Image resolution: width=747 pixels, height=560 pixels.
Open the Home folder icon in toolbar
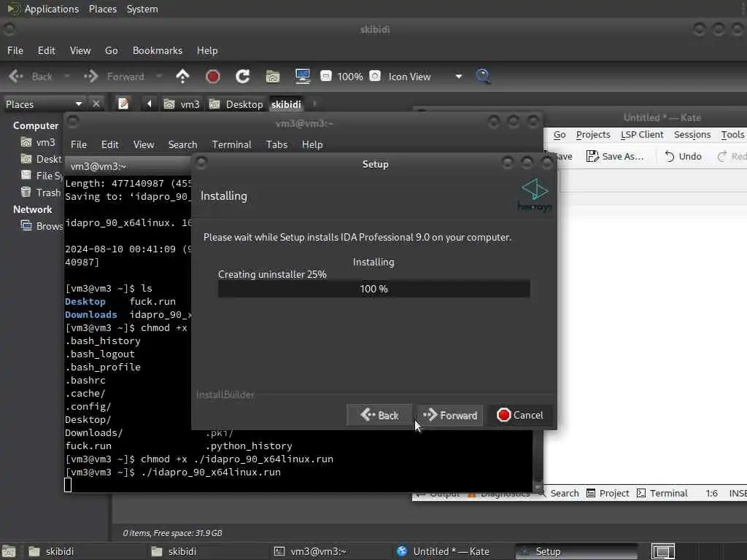[273, 76]
